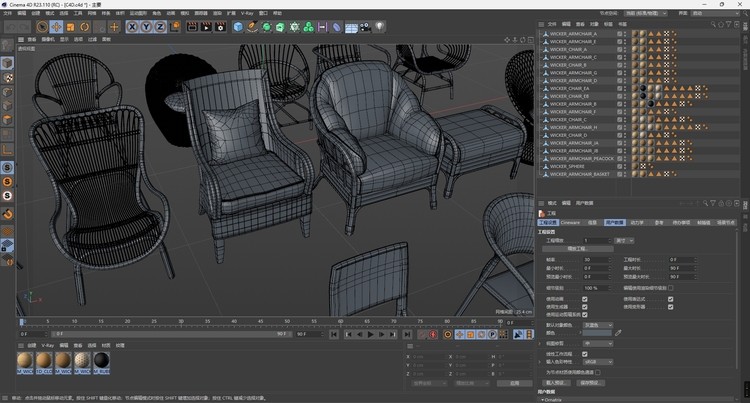Toggle render LOD in editor checkbox
The image size is (750, 403).
click(x=671, y=288)
